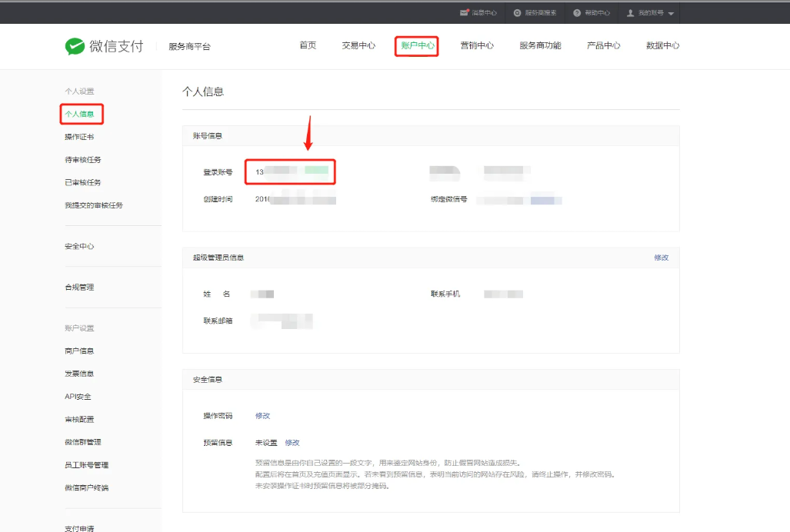
Task: Open 操作证书 in the sidebar
Action: 79,137
